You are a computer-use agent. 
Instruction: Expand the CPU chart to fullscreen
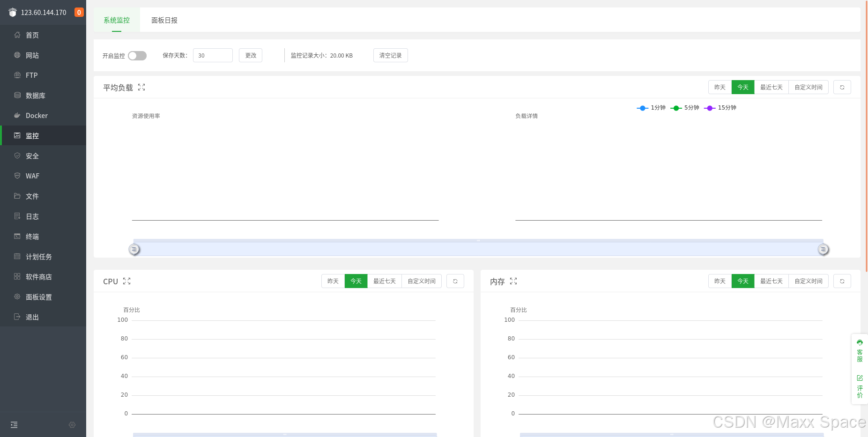[x=126, y=281]
